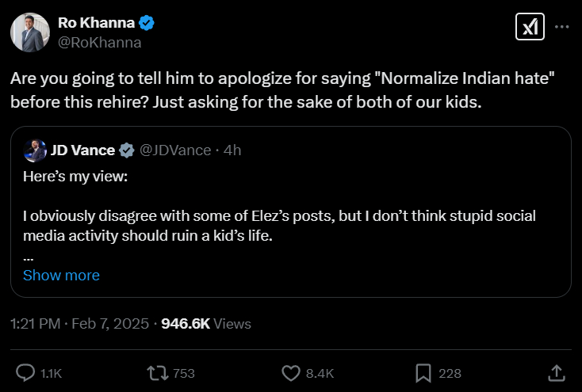This screenshot has width=582, height=392.
Task: Click the Grok xAI icon
Action: click(x=529, y=27)
